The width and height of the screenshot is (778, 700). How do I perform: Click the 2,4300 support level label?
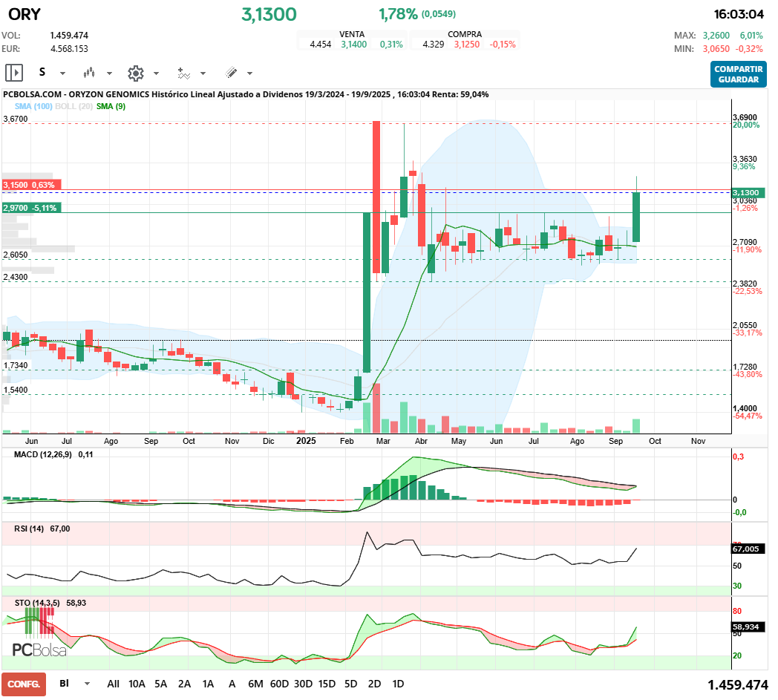pyautogui.click(x=16, y=278)
